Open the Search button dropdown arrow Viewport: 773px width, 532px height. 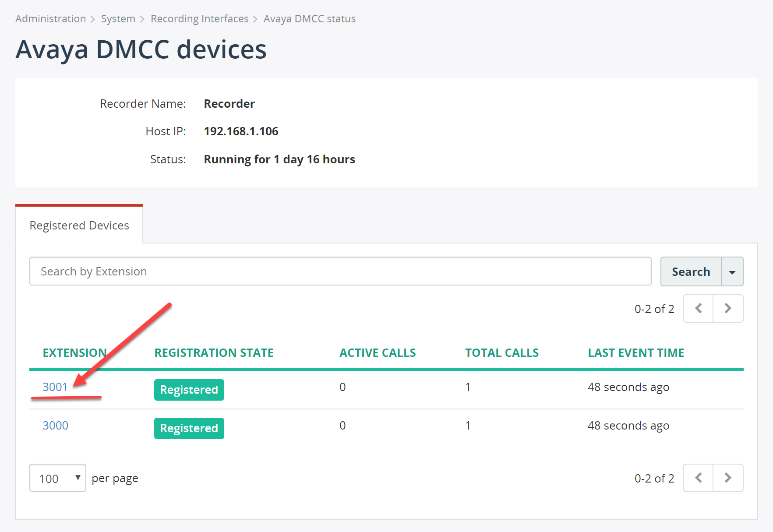732,271
